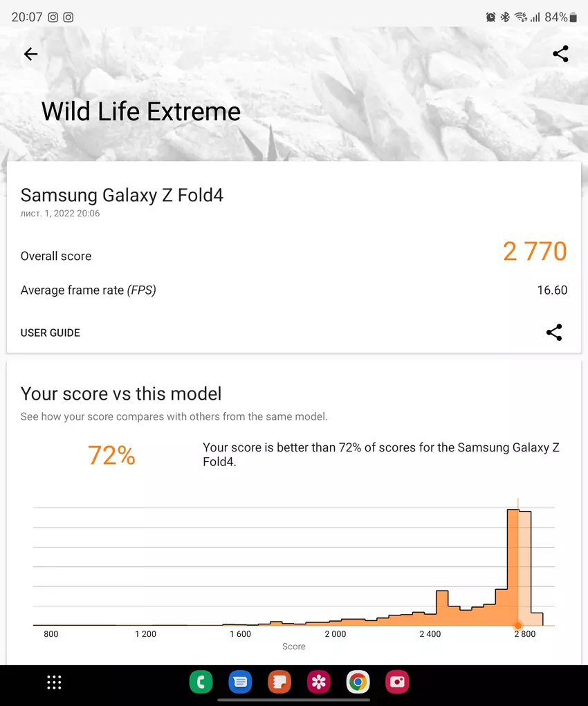588x706 pixels.
Task: Tap the 72% percentile figure
Action: [x=111, y=456]
